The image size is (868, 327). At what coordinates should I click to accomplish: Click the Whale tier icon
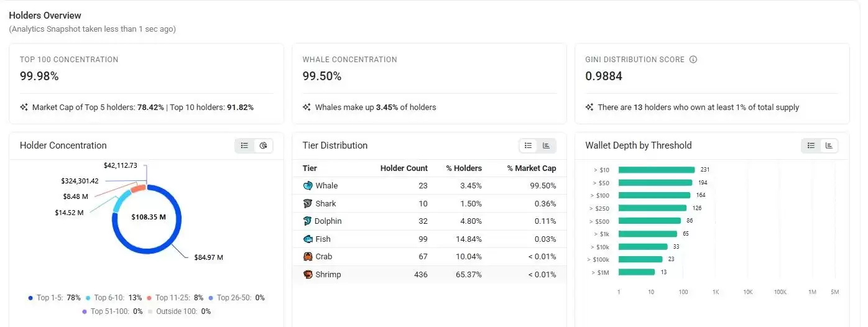tap(308, 185)
